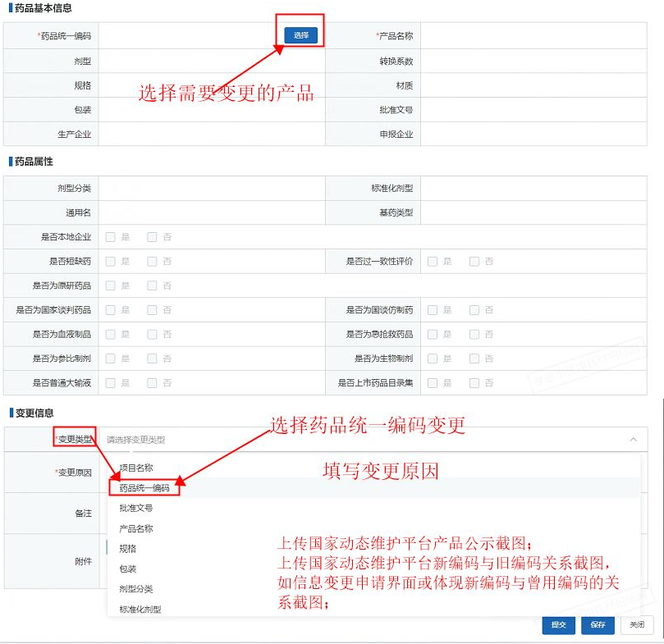Check 否 for 是否短缺药
This screenshot has width=664, height=644.
click(152, 262)
